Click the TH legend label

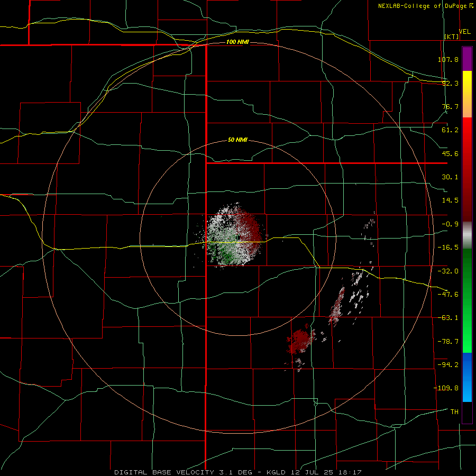click(454, 411)
